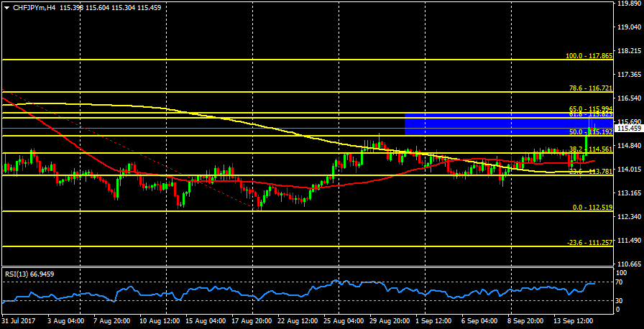Screen dimensions: 644x329
Task: Click the current price tag 115.459
Action: [x=629, y=129]
